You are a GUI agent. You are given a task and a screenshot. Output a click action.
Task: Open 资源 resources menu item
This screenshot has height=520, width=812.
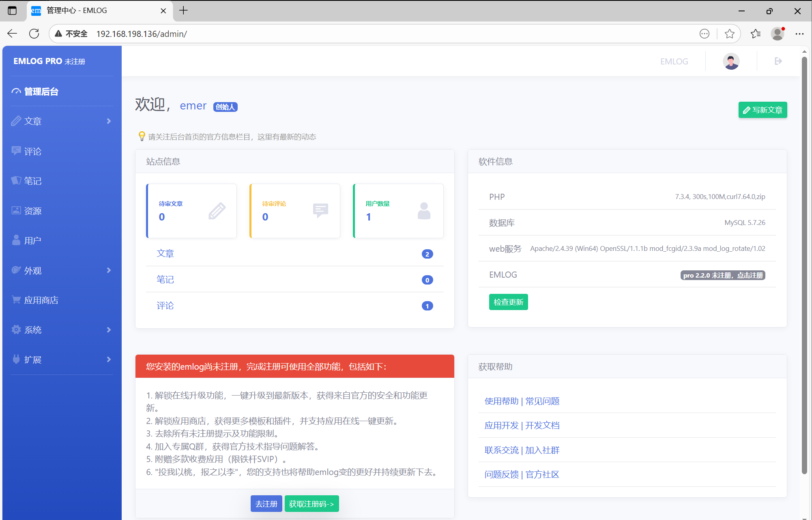32,211
